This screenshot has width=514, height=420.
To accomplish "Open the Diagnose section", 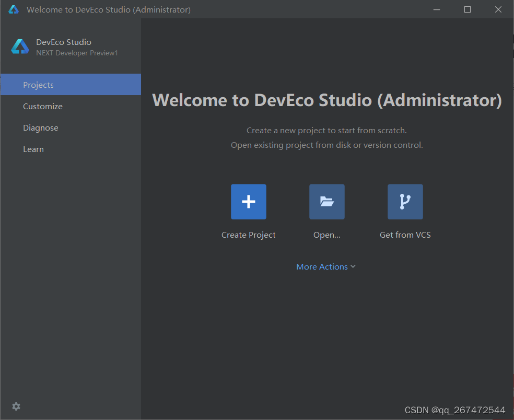I will click(71, 127).
